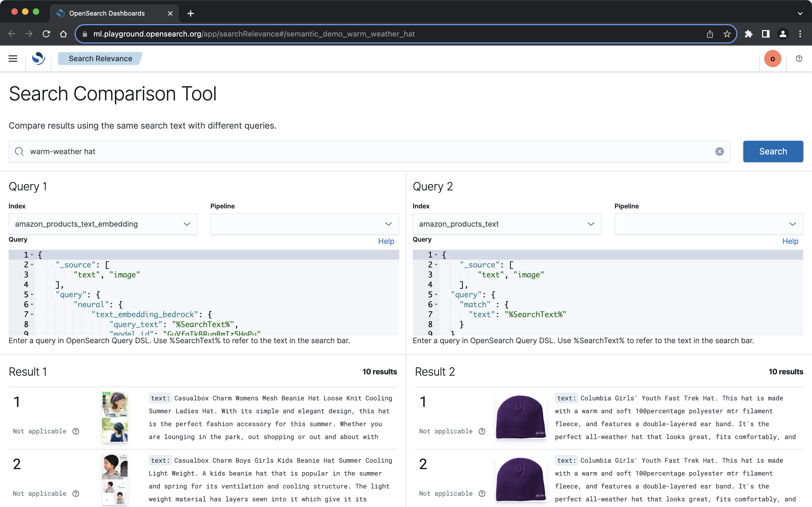Collapse line 6 match block in Query 2
Image resolution: width=812 pixels, height=507 pixels.
(x=436, y=305)
